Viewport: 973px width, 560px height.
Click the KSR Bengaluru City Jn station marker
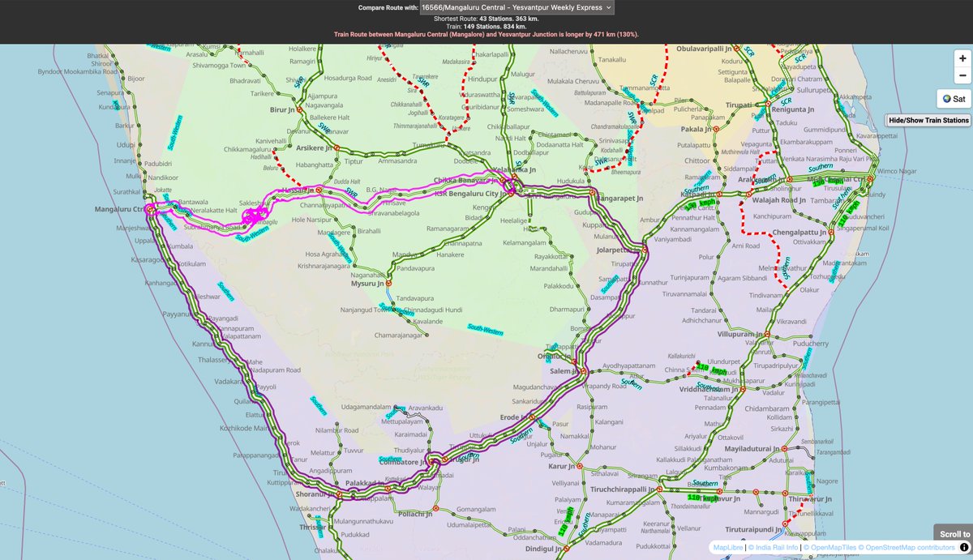pos(509,195)
